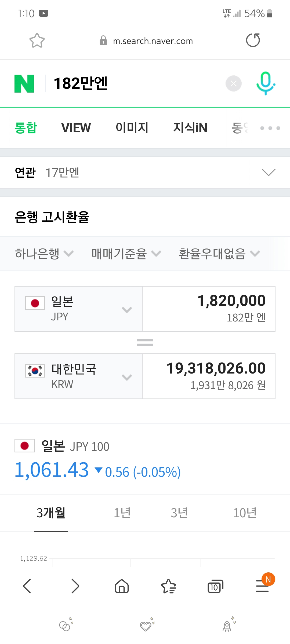Reload the page with refresh icon

coord(253,40)
